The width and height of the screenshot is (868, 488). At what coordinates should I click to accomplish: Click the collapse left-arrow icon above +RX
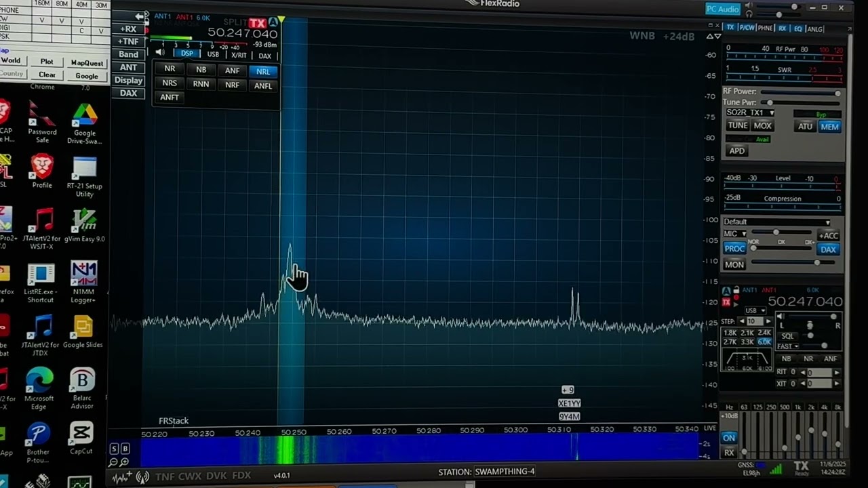(140, 16)
